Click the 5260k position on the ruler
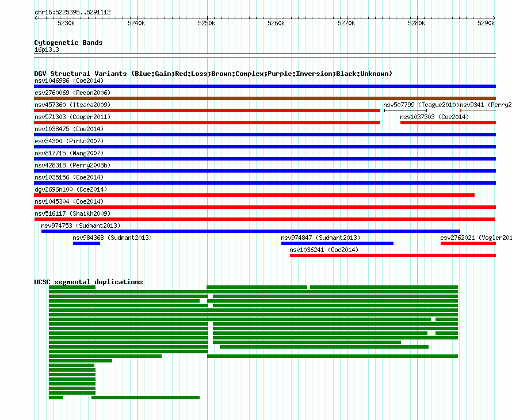512x420 pixels. (276, 23)
